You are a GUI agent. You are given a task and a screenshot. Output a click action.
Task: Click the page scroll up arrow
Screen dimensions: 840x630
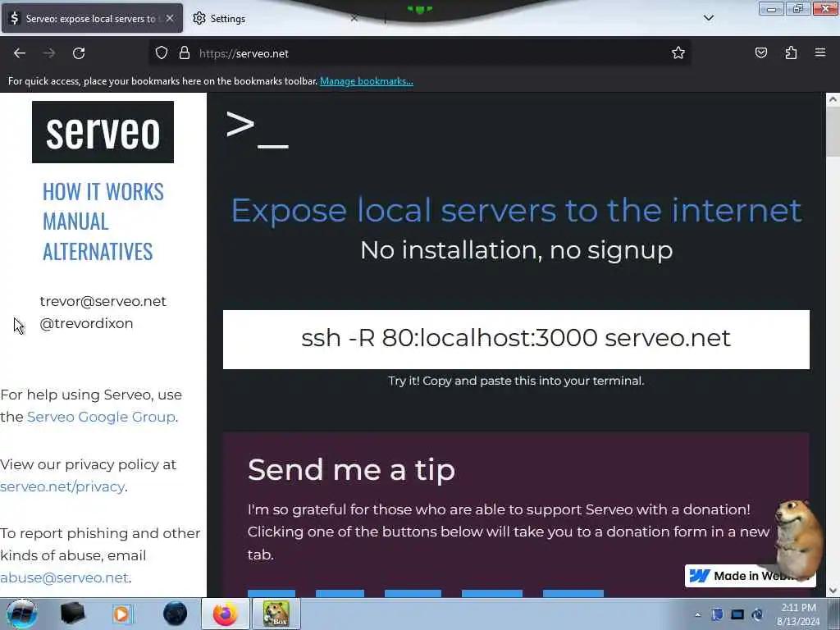tap(833, 99)
